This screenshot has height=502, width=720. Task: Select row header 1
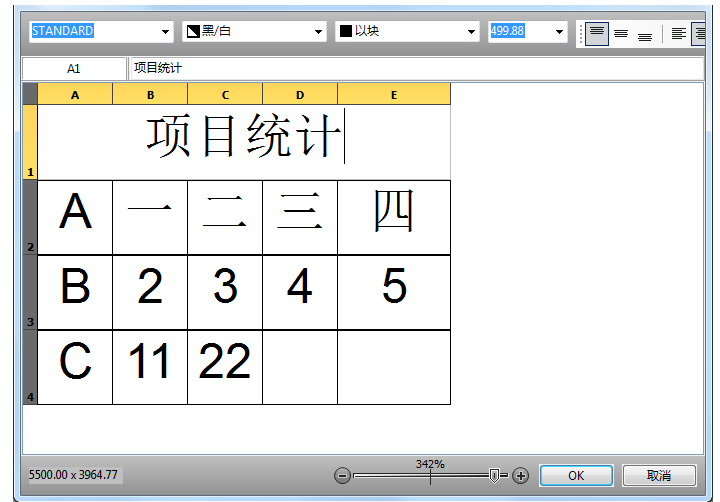[30, 142]
